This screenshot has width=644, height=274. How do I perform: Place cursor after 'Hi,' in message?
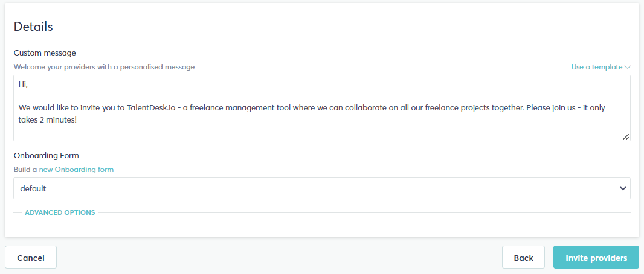(29, 84)
